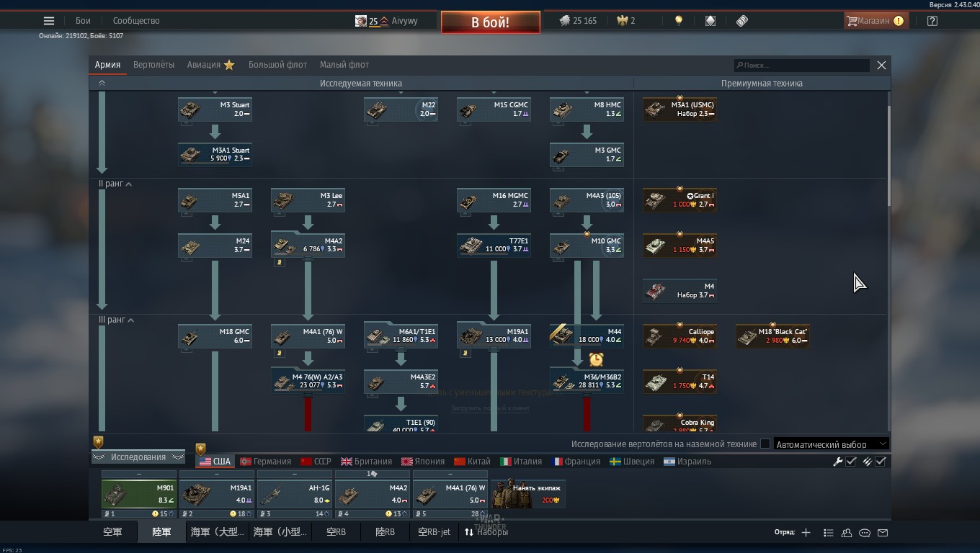This screenshot has height=553, width=980.
Task: Select premium Calliope tank card
Action: click(680, 336)
